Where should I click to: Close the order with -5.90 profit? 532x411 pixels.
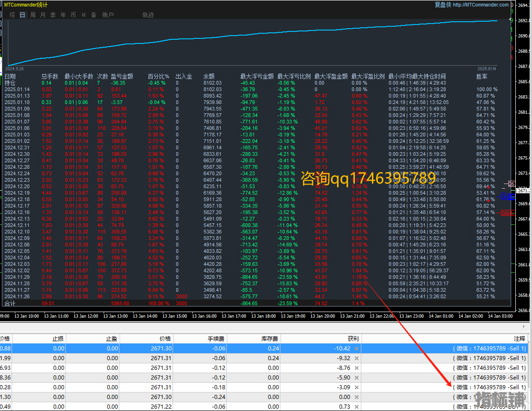click(x=356, y=378)
